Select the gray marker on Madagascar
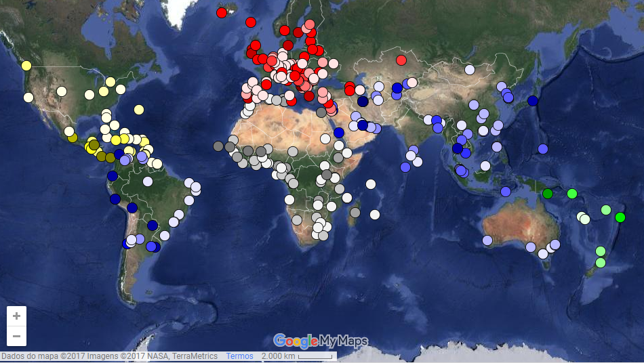 click(x=355, y=213)
